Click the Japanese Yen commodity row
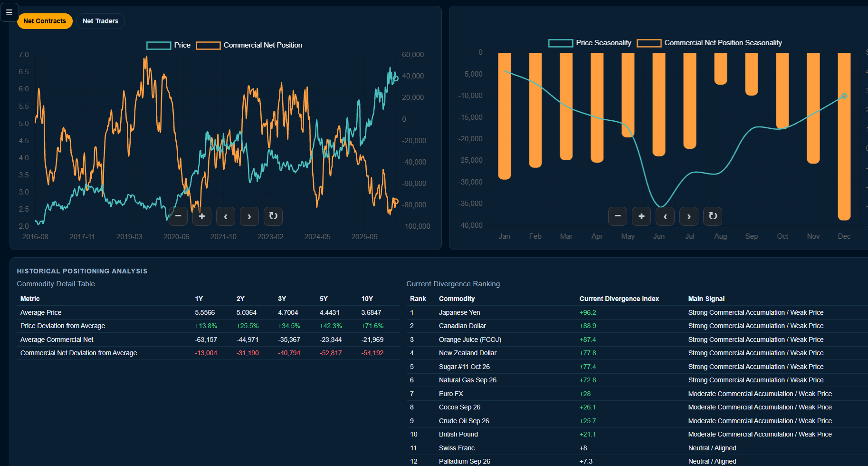The width and height of the screenshot is (868, 466). point(637,312)
